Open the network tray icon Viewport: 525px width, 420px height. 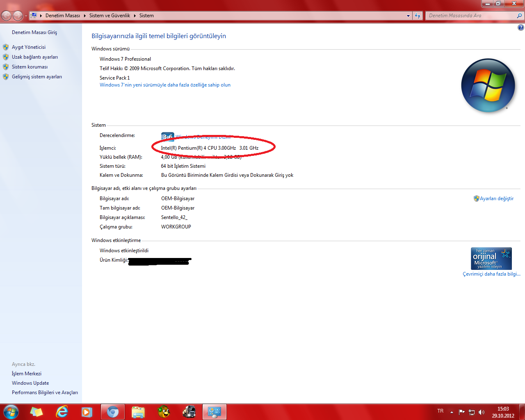(x=472, y=412)
